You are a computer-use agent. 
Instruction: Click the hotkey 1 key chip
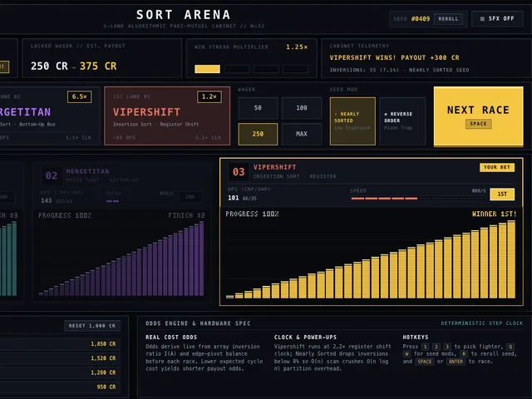click(425, 347)
